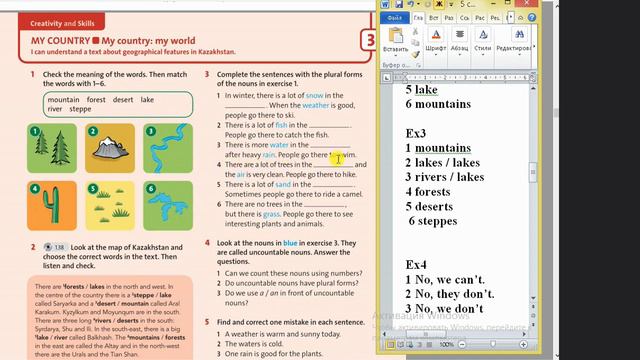Switch to the Рас (Рассылки) ribbon tab
The image size is (640, 360).
click(x=480, y=18)
